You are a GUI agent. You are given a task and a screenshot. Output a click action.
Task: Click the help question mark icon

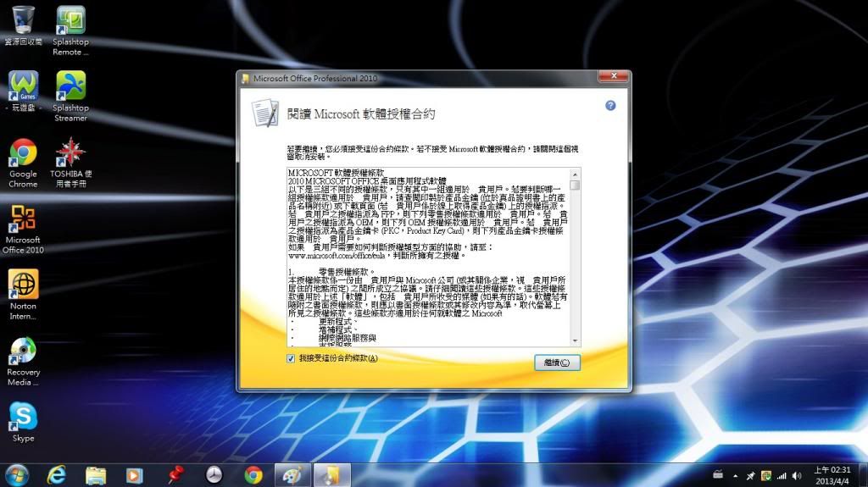(610, 106)
